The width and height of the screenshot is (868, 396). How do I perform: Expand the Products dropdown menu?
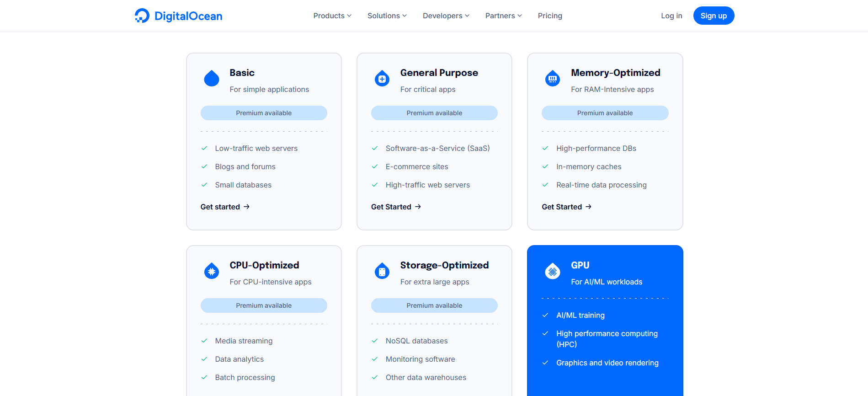tap(332, 16)
